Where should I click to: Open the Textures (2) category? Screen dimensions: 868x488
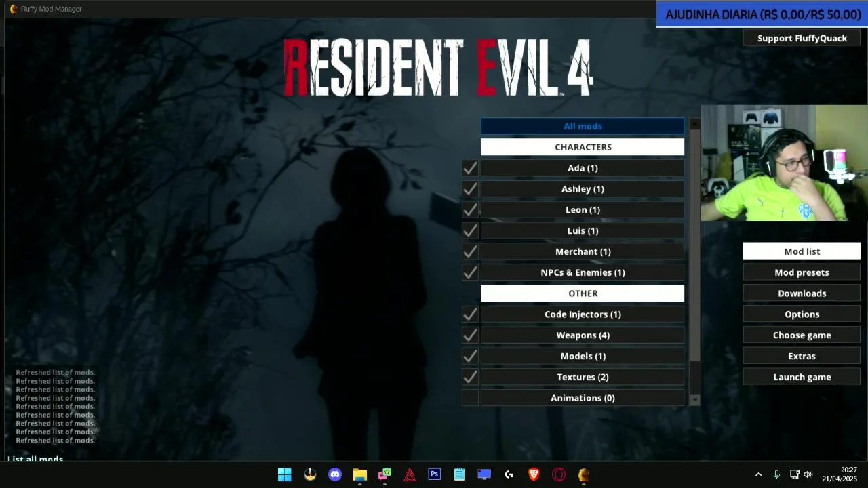coord(583,377)
